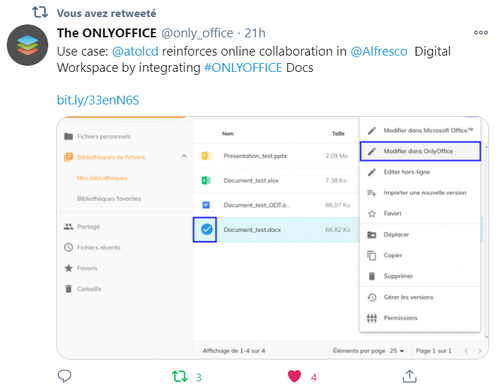This screenshot has height=390, width=500.
Task: Click the Fichiers récents clock icon
Action: pyautogui.click(x=68, y=247)
